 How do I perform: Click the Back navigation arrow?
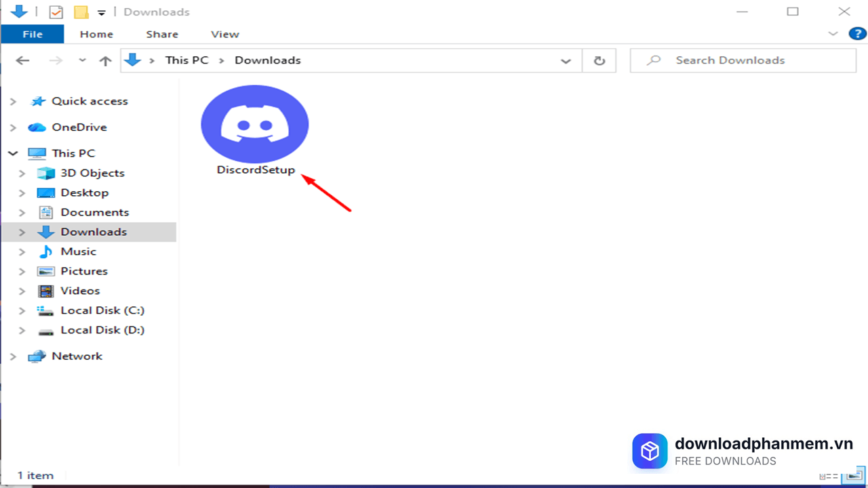(22, 60)
